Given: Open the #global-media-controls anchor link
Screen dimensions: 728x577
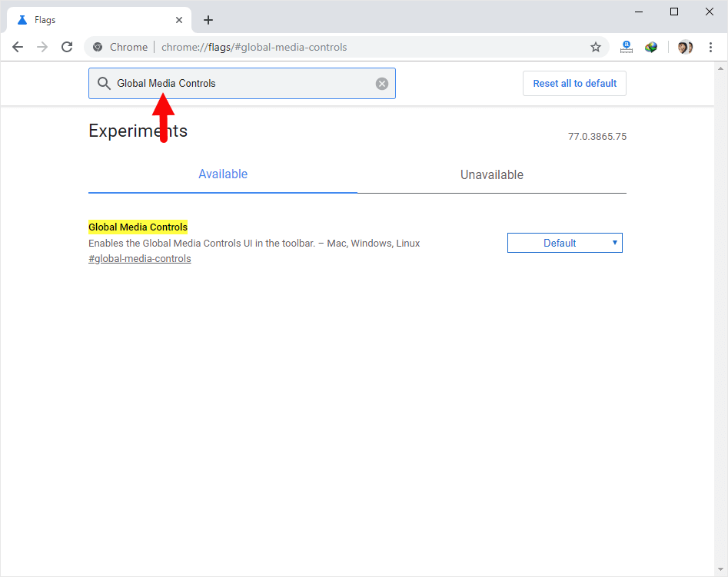Looking at the screenshot, I should coord(140,259).
